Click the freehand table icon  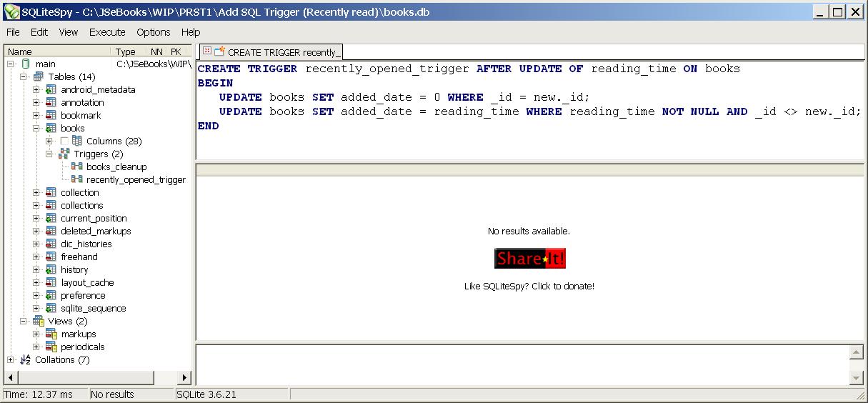(51, 257)
